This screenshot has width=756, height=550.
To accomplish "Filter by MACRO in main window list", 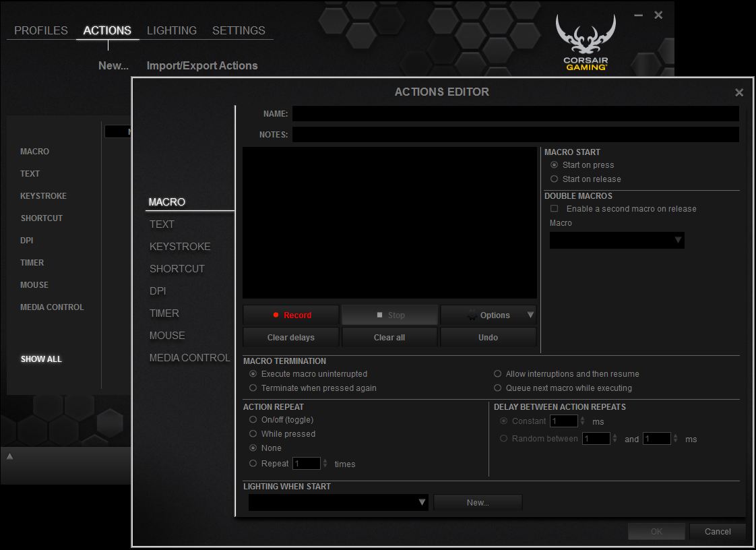I will (x=35, y=152).
